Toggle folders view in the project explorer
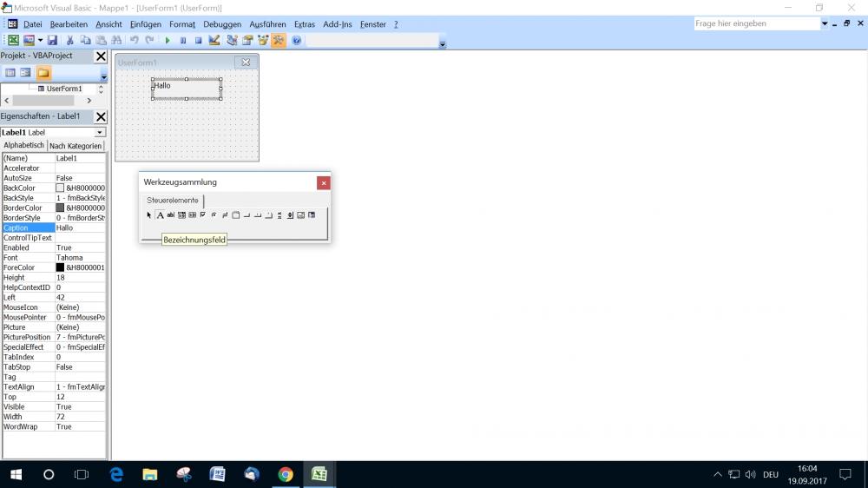Image resolution: width=868 pixels, height=488 pixels. point(43,73)
